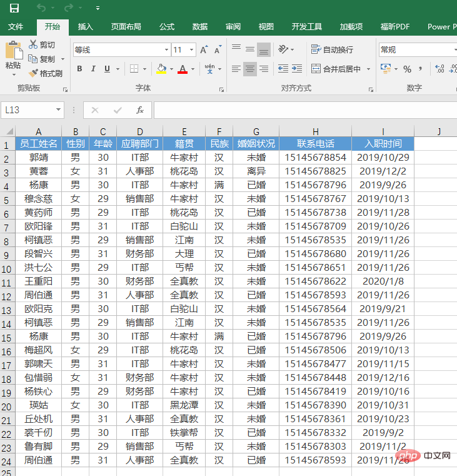Select the 联系电话 header cell
This screenshot has height=476, width=457.
[315, 144]
